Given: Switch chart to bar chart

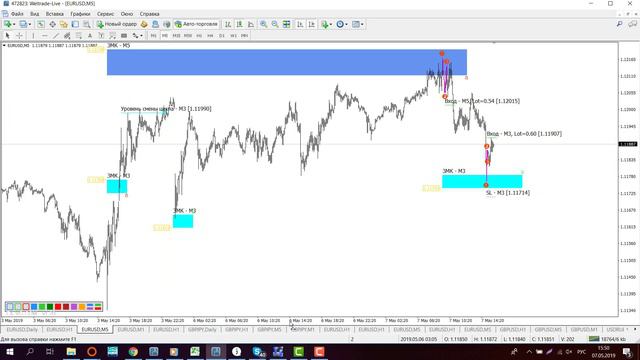Looking at the screenshot, I should 228,24.
